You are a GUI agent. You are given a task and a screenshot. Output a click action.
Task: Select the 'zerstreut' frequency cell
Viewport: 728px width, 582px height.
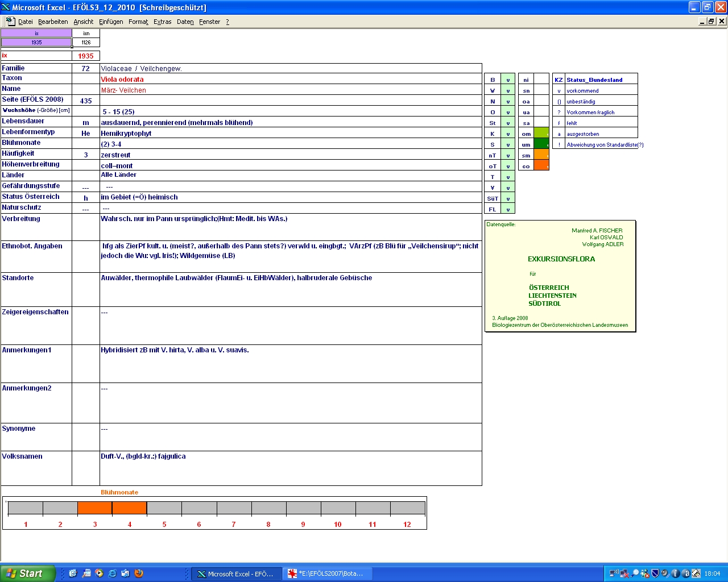click(x=291, y=155)
